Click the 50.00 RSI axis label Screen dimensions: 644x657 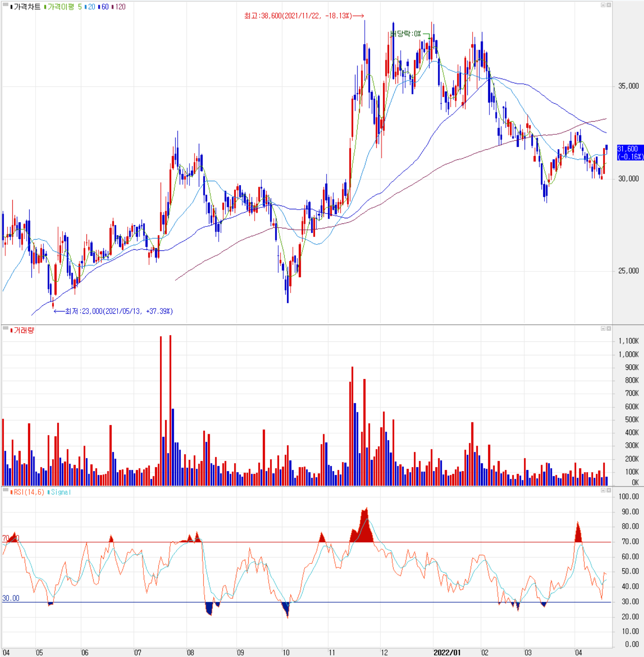click(630, 571)
